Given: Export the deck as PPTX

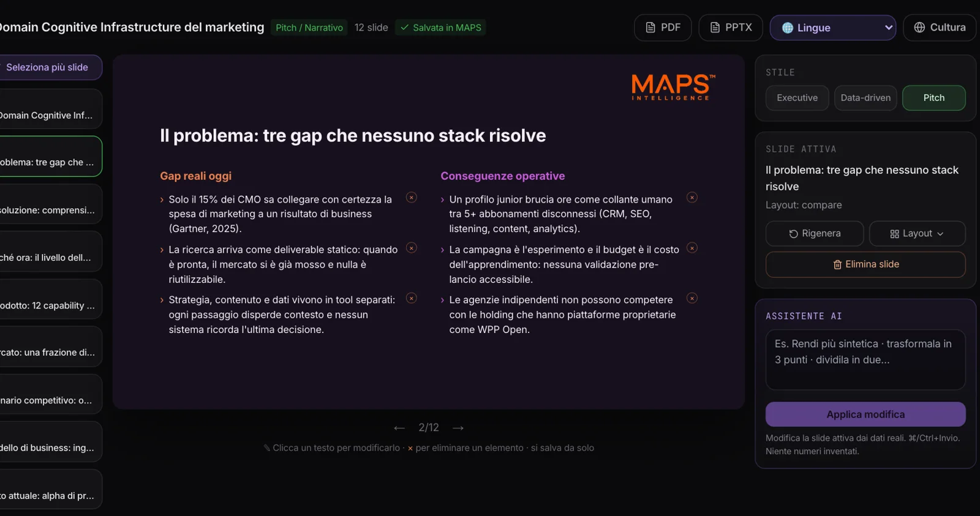Looking at the screenshot, I should pos(731,28).
